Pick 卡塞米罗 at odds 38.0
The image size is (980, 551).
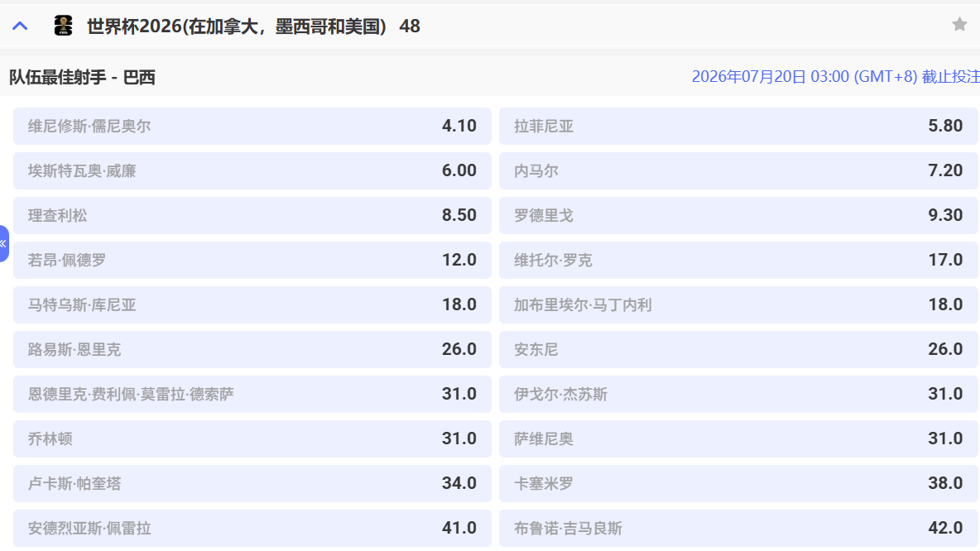point(738,484)
